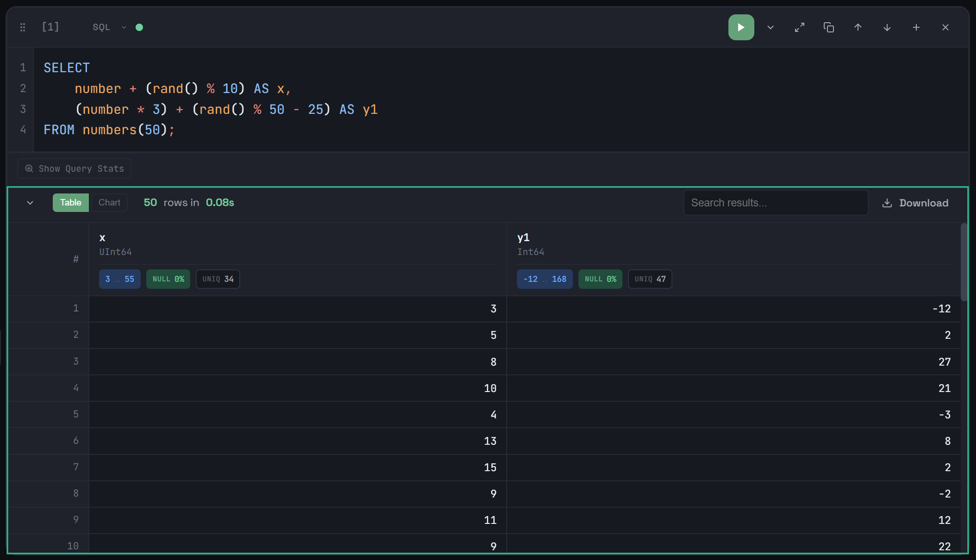
Task: Move the cell down
Action: pyautogui.click(x=887, y=27)
